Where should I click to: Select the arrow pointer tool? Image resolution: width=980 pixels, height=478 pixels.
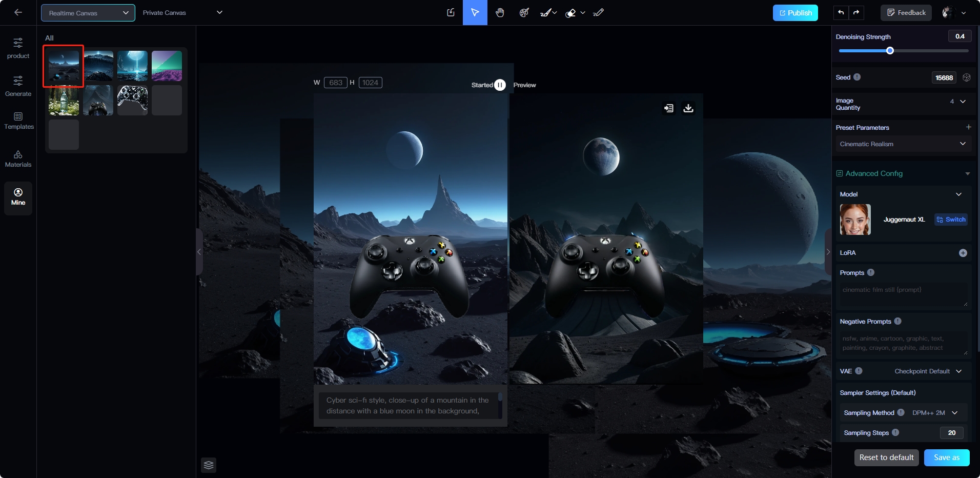475,13
